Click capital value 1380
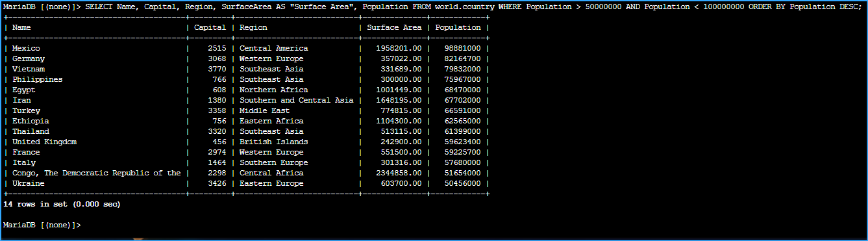Screen dimensions: 868x241 tap(217, 101)
